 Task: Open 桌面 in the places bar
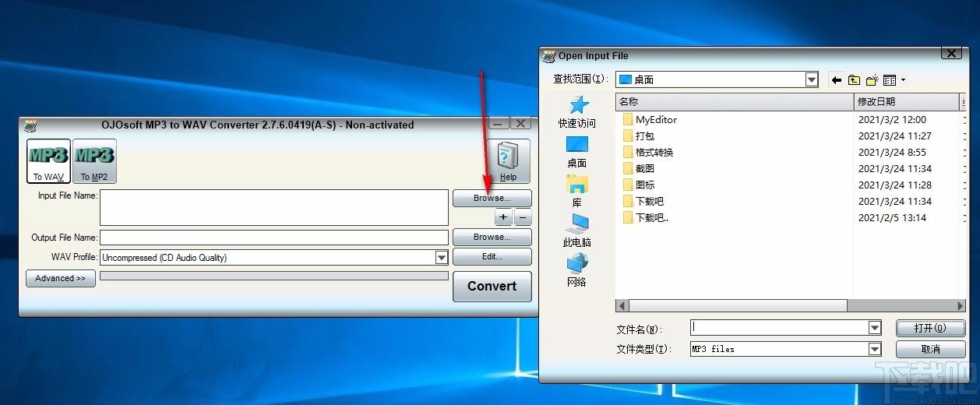pos(576,152)
